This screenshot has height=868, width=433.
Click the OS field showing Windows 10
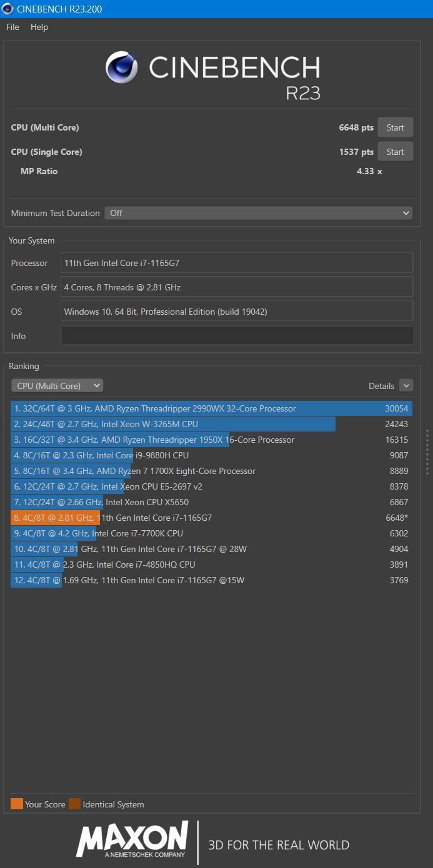coord(237,312)
